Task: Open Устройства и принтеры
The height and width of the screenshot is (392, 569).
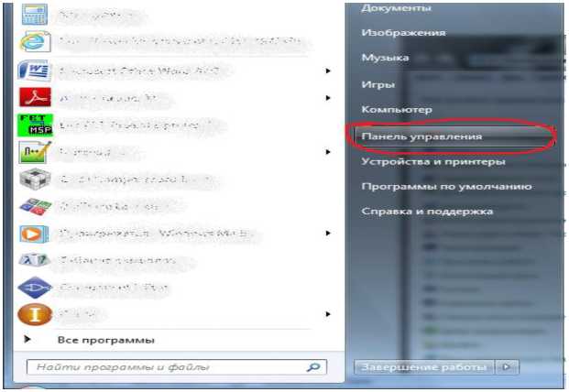Action: [x=433, y=162]
